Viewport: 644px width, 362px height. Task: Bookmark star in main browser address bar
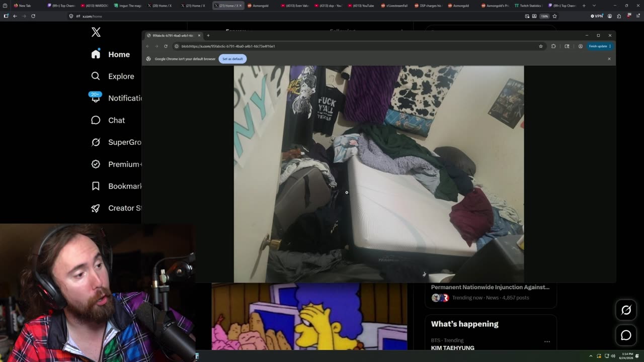pos(555,16)
